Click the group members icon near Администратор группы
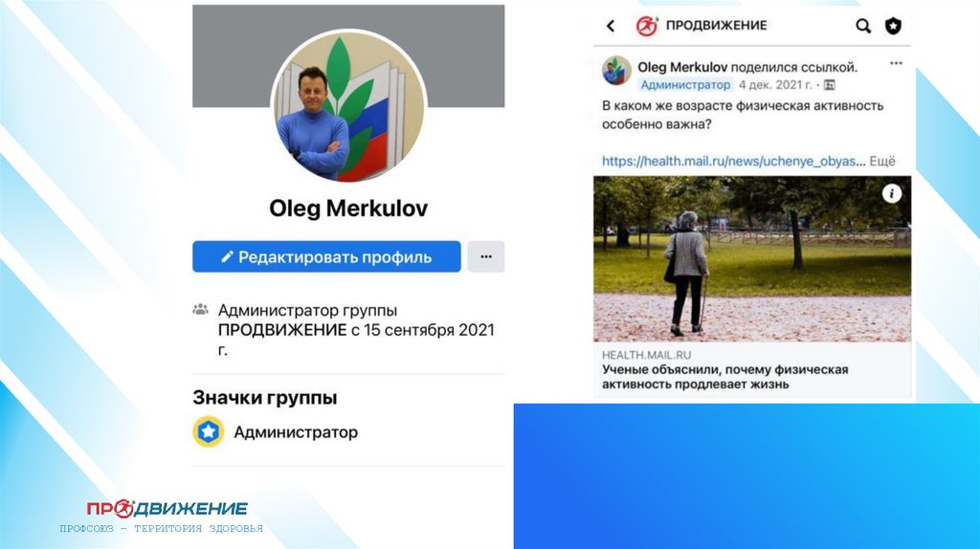Screen dimensions: 980x549 200,309
